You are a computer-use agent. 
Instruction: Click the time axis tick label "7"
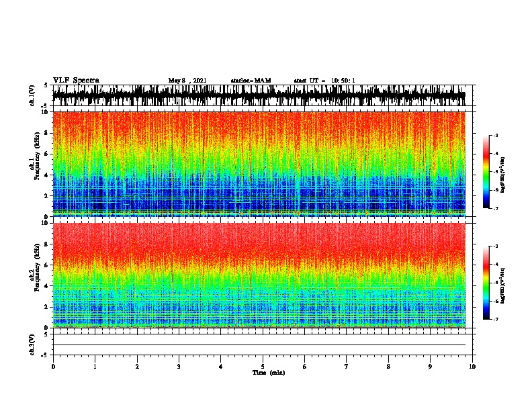[347, 367]
